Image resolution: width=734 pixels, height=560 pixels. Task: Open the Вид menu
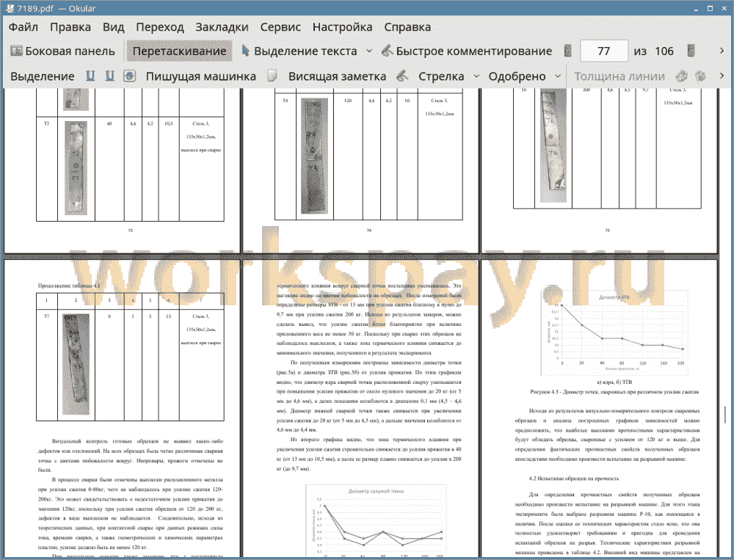(x=113, y=27)
